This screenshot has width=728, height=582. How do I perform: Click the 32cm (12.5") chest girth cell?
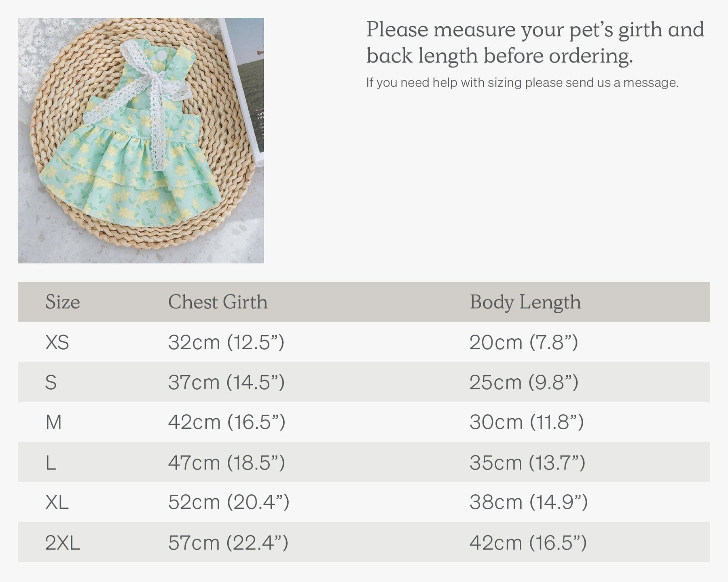(x=226, y=342)
